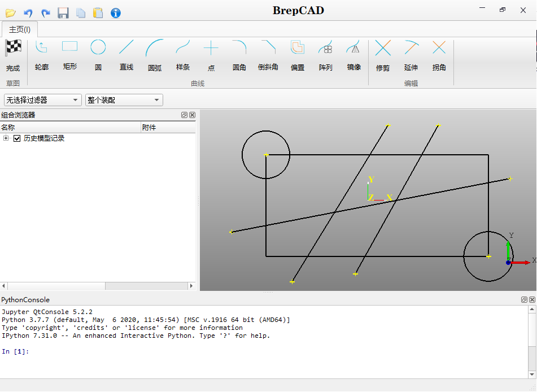Screen dimensions: 537x392
Task: Select the 圆角 fillet tool
Action: [x=239, y=55]
